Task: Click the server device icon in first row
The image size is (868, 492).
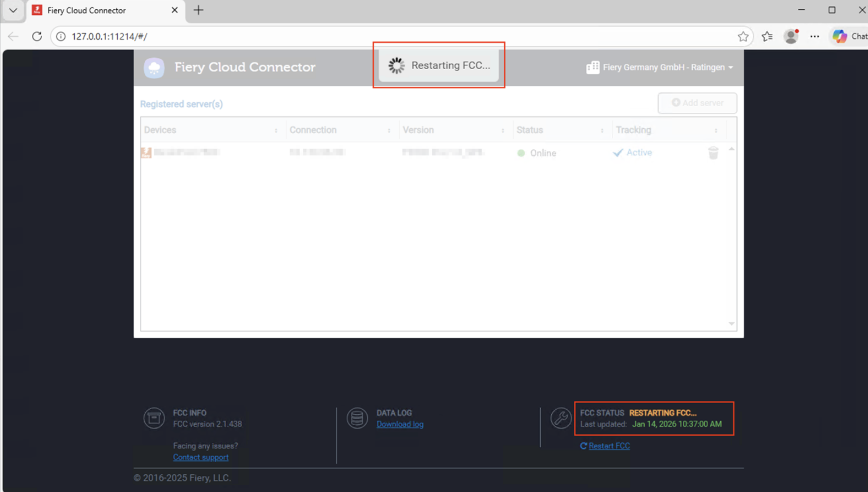Action: [146, 153]
